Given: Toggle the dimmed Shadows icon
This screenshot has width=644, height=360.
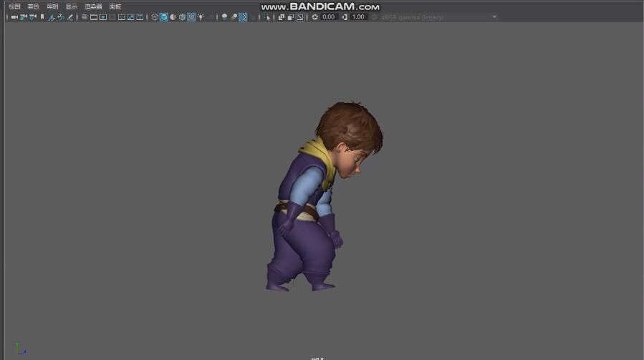Looking at the screenshot, I should (211, 17).
